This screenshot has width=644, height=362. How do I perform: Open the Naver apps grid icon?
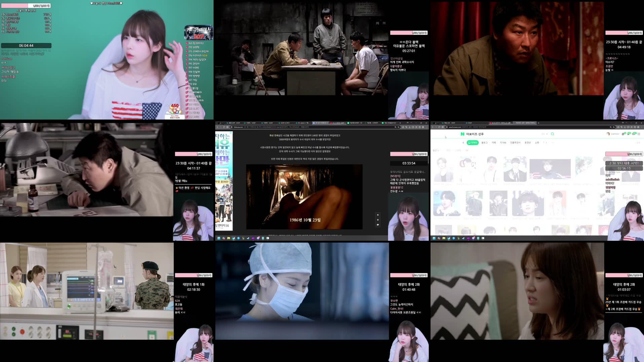[x=639, y=134]
